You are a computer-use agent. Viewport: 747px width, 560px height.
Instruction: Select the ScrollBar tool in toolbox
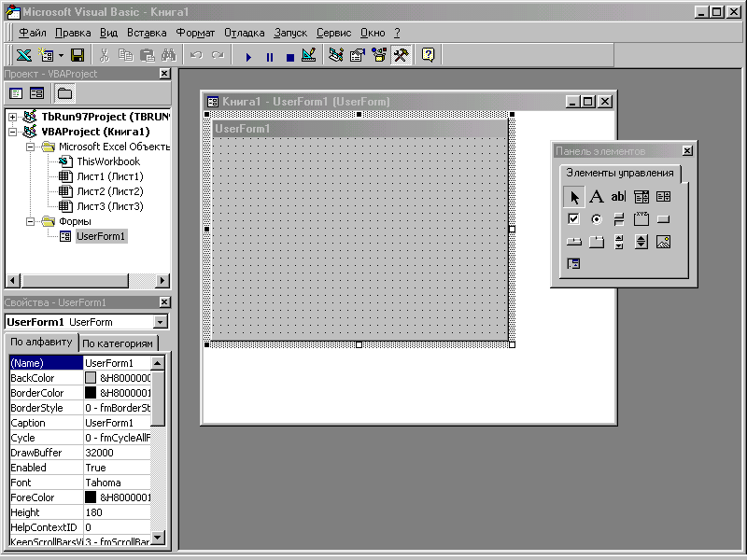[x=618, y=242]
